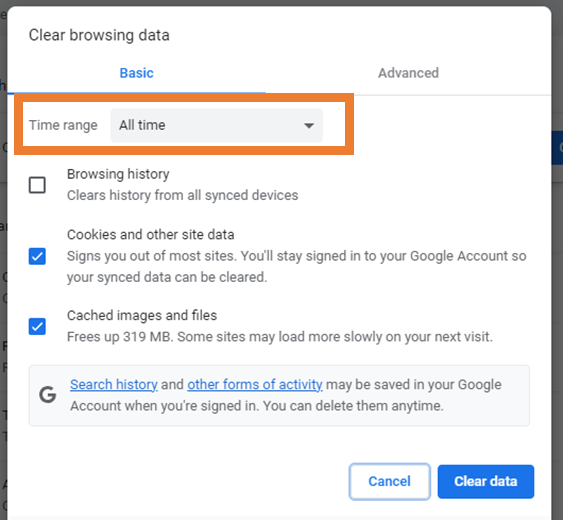Click the Clear data button
This screenshot has width=563, height=520.
(486, 481)
